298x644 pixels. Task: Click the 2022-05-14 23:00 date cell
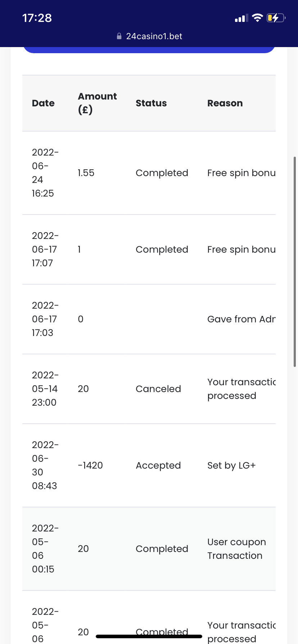[x=45, y=389]
